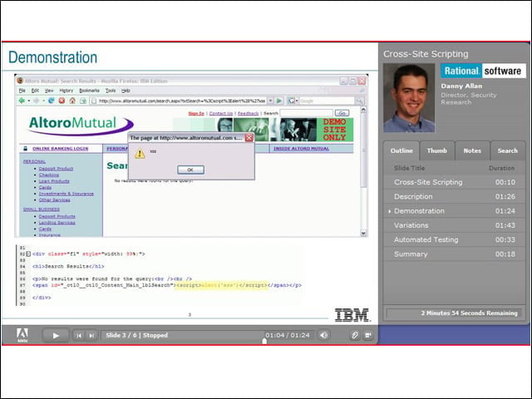Click the Rational software logo

tap(483, 71)
